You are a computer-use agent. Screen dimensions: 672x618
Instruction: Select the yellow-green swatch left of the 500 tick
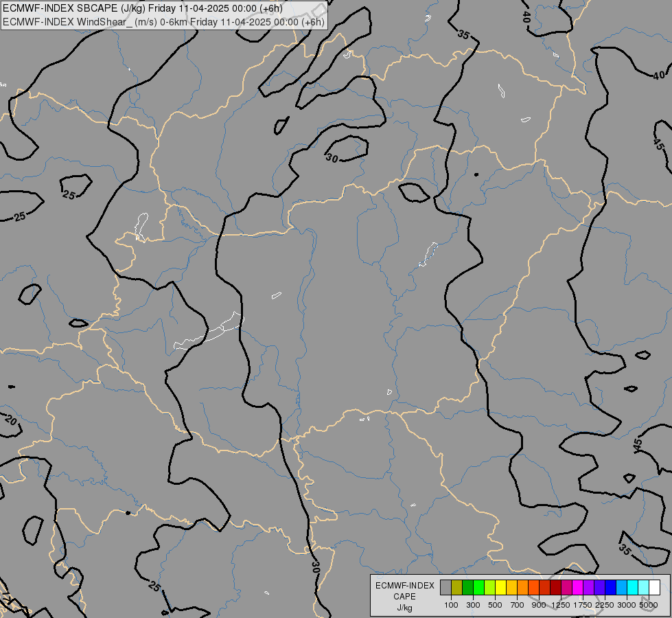[x=489, y=587]
